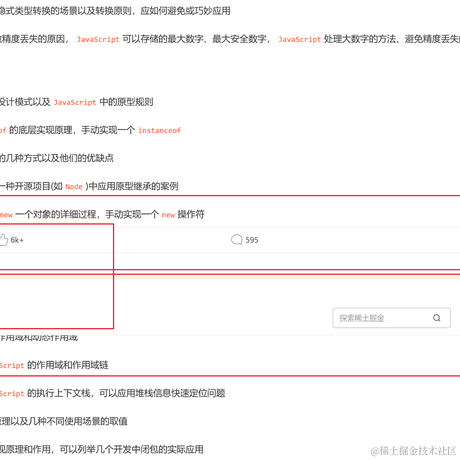
Task: Click text 的底层实现原理
Action: tap(41, 130)
